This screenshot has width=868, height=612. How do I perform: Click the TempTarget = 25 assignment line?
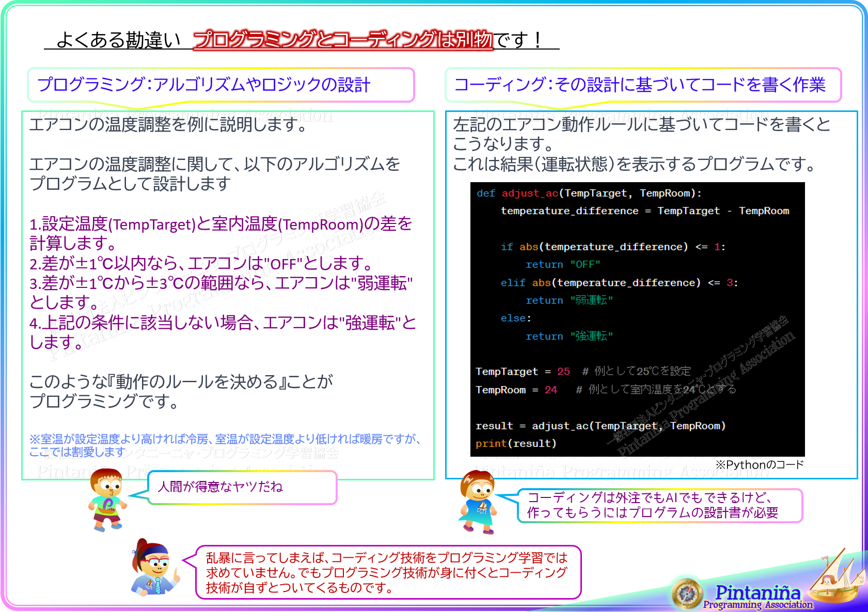[523, 372]
